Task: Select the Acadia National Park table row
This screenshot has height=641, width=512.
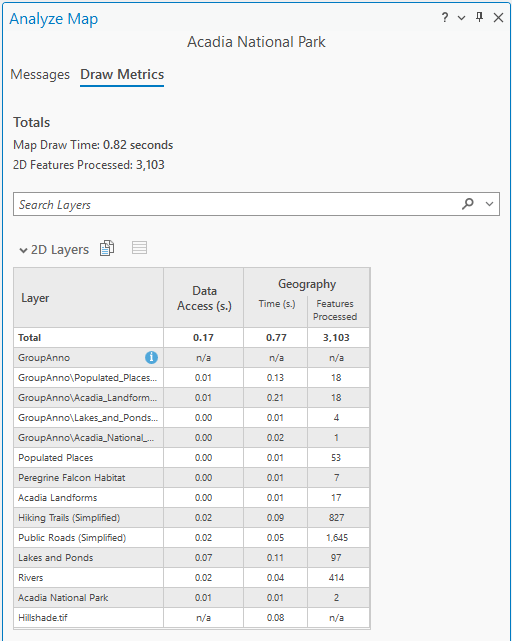Action: pyautogui.click(x=192, y=598)
